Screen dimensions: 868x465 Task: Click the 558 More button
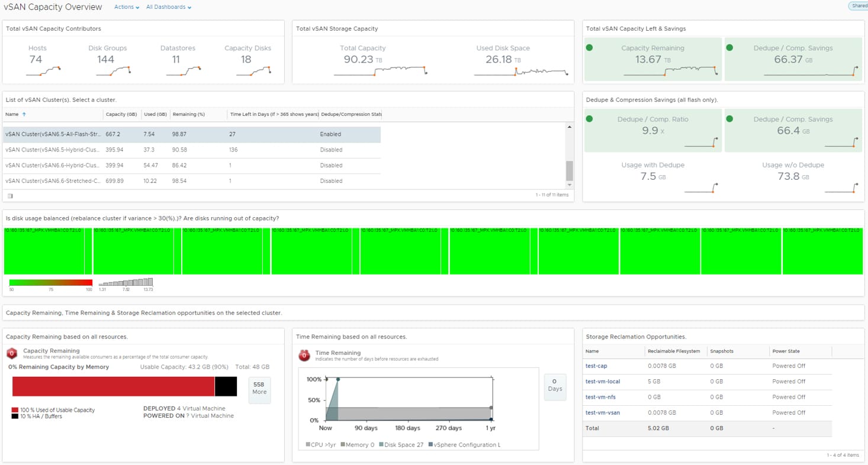[259, 390]
